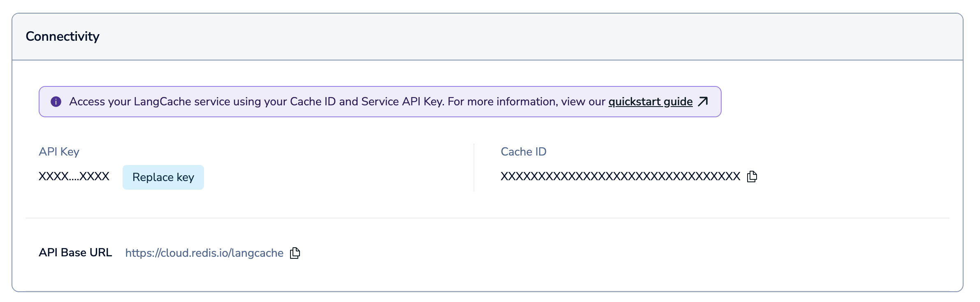The image size is (980, 302).
Task: Select the masked API key XXXX....XXXX
Action: pos(74,177)
